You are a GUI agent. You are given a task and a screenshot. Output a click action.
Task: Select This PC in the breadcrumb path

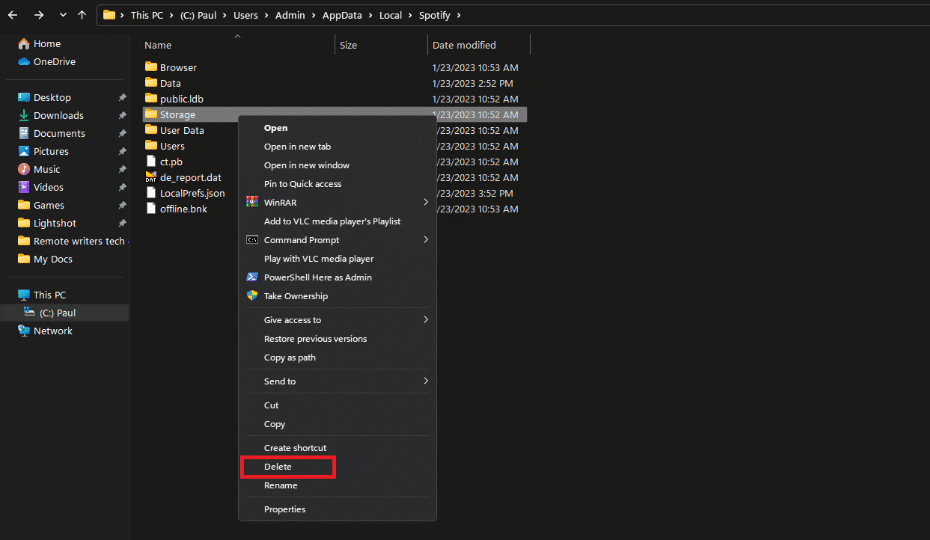point(146,15)
